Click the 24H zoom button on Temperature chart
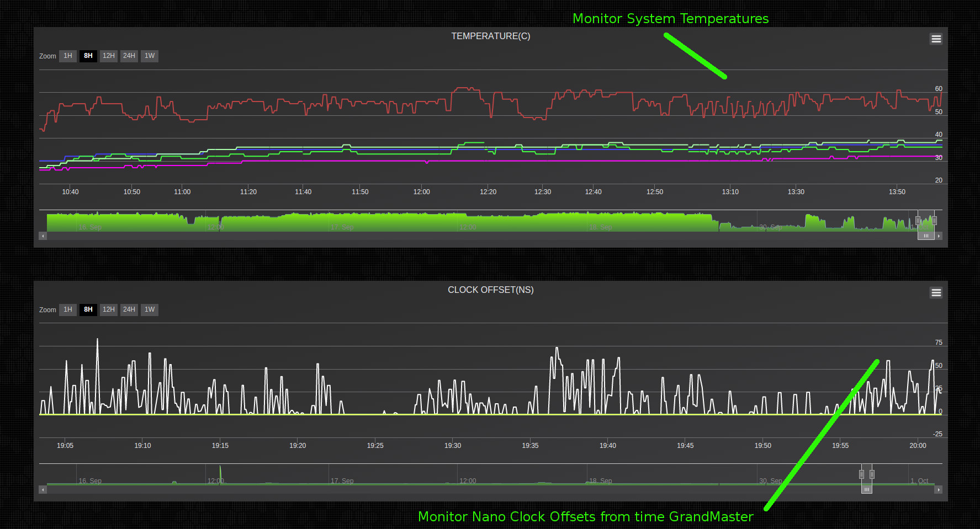980x529 pixels. click(x=129, y=56)
